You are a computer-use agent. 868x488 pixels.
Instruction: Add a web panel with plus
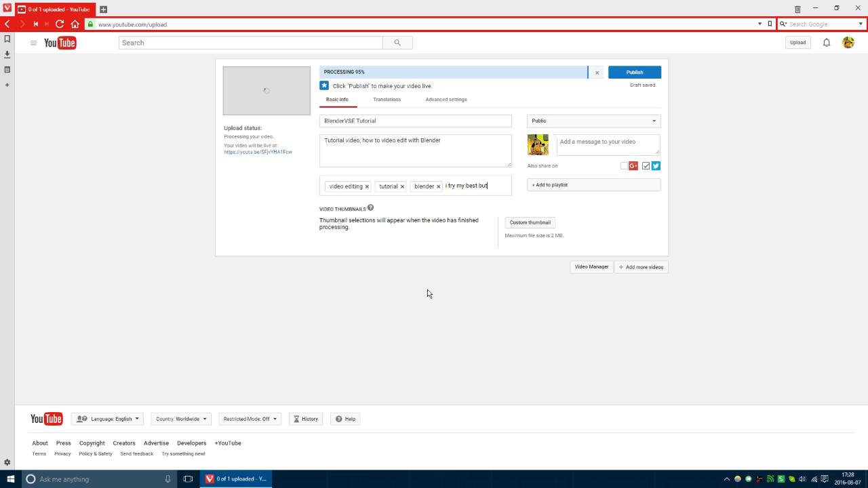coord(7,85)
